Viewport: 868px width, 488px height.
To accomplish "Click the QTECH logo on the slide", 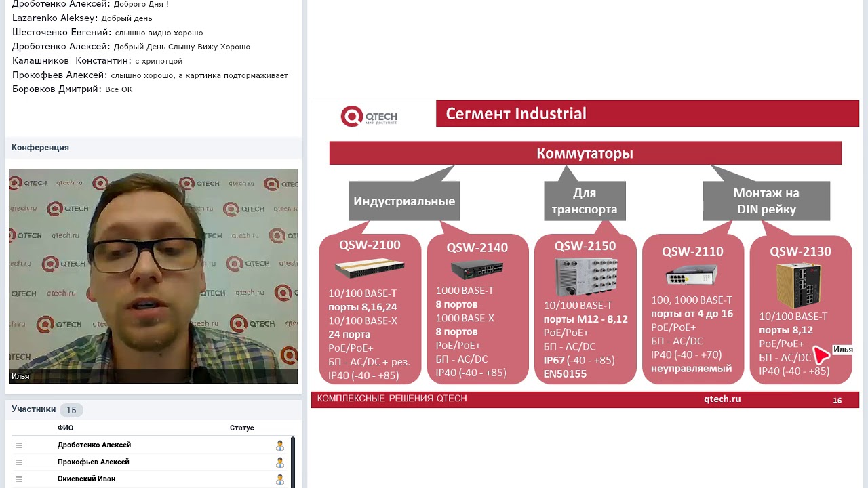I will pos(369,117).
